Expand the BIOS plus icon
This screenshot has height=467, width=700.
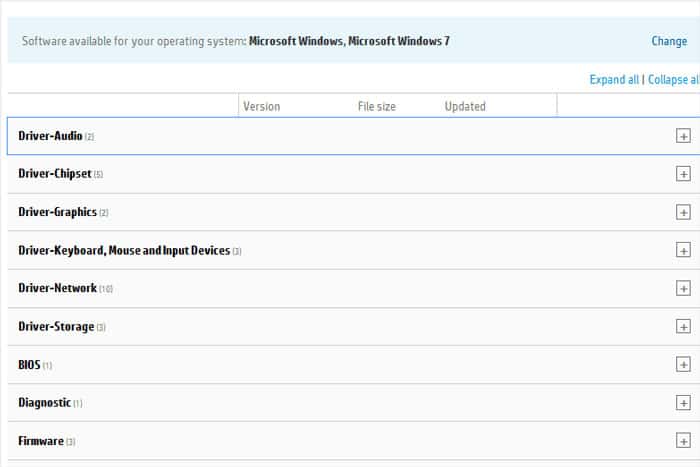tap(683, 364)
